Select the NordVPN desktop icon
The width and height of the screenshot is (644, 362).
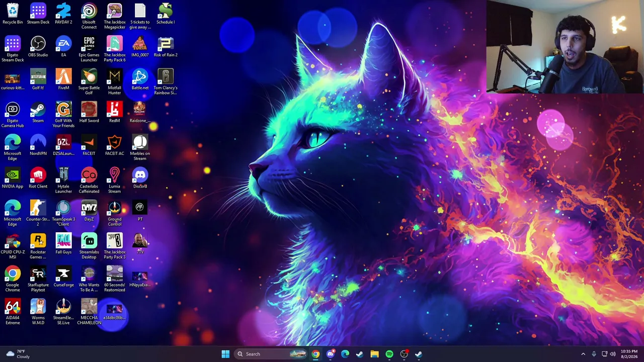tap(38, 145)
